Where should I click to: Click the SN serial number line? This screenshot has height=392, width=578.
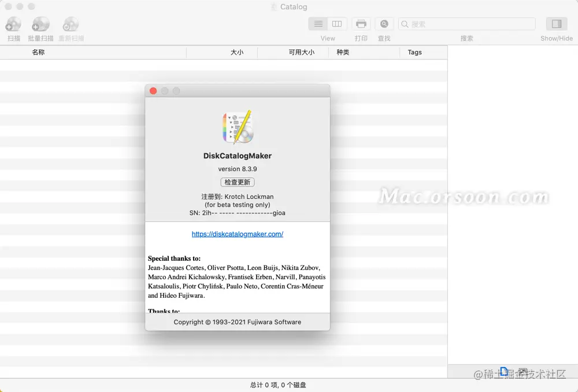pyautogui.click(x=238, y=213)
